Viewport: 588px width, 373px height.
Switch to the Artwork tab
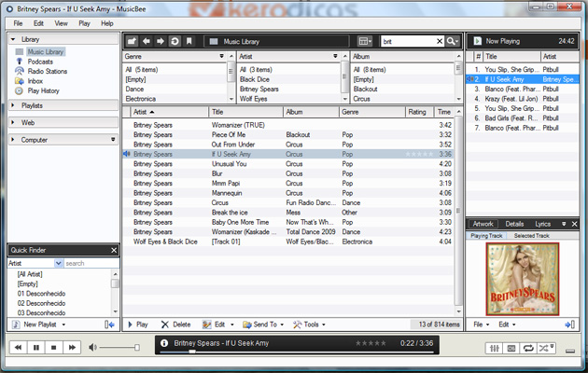click(x=483, y=224)
